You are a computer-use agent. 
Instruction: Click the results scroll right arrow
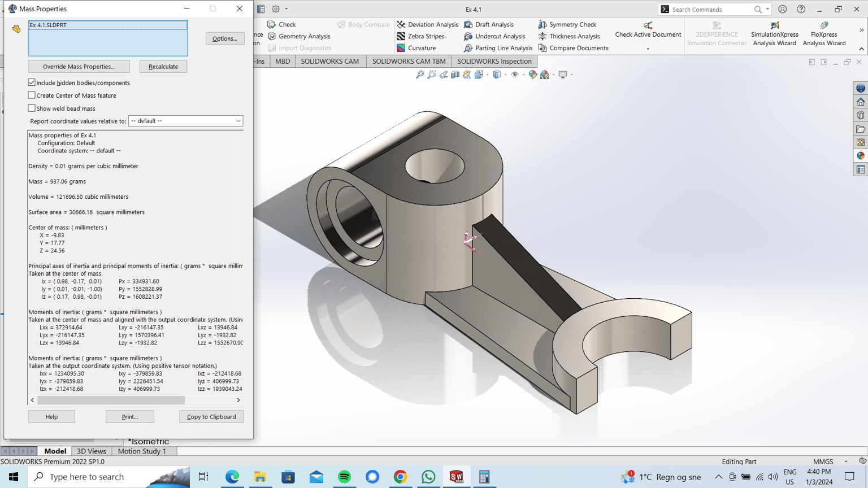pyautogui.click(x=238, y=400)
